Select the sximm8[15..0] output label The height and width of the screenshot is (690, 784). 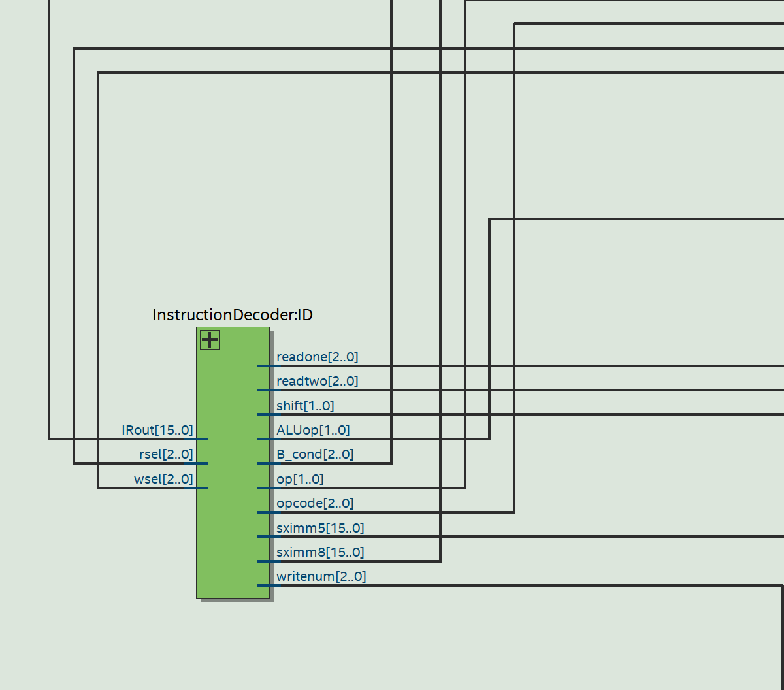(x=320, y=551)
